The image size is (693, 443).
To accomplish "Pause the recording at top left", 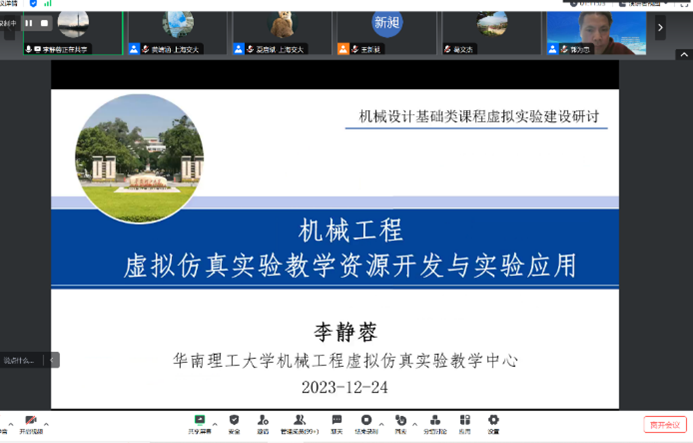I will (x=29, y=23).
